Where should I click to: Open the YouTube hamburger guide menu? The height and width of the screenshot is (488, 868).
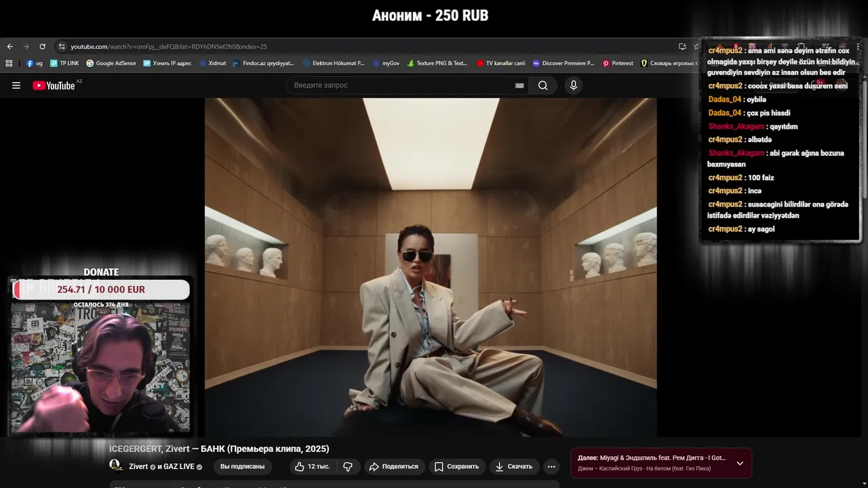(16, 85)
